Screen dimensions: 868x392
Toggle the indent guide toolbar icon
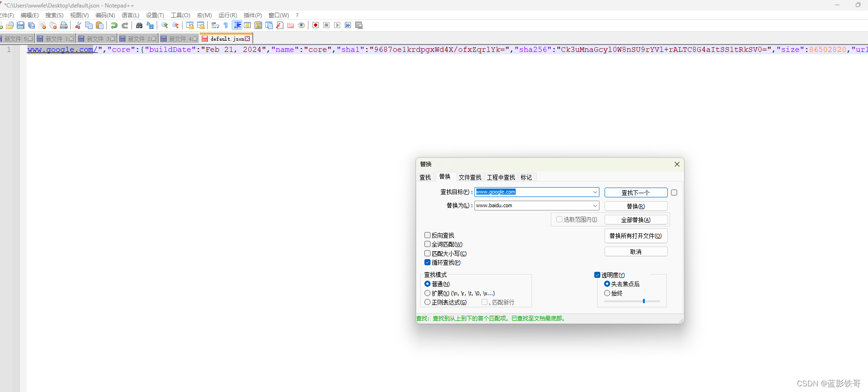[237, 25]
